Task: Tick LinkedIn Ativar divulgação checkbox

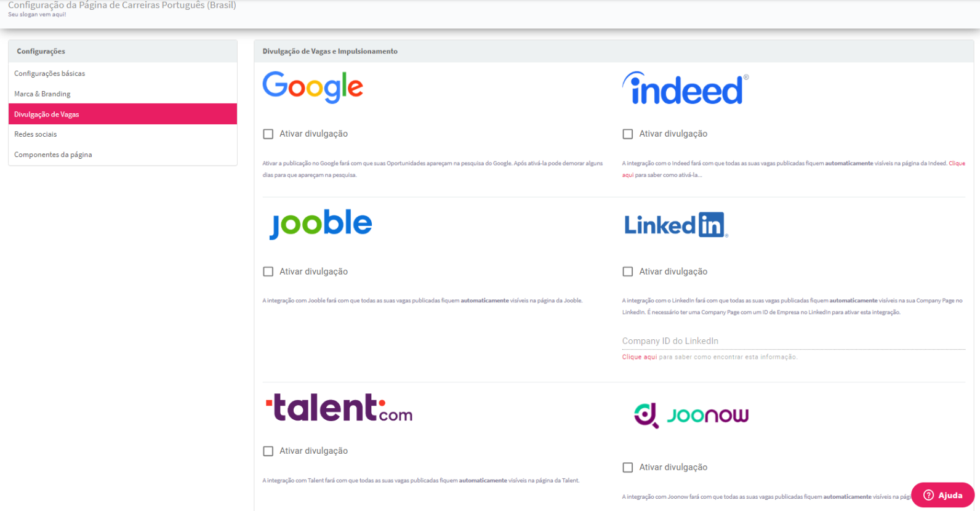Action: coord(628,272)
